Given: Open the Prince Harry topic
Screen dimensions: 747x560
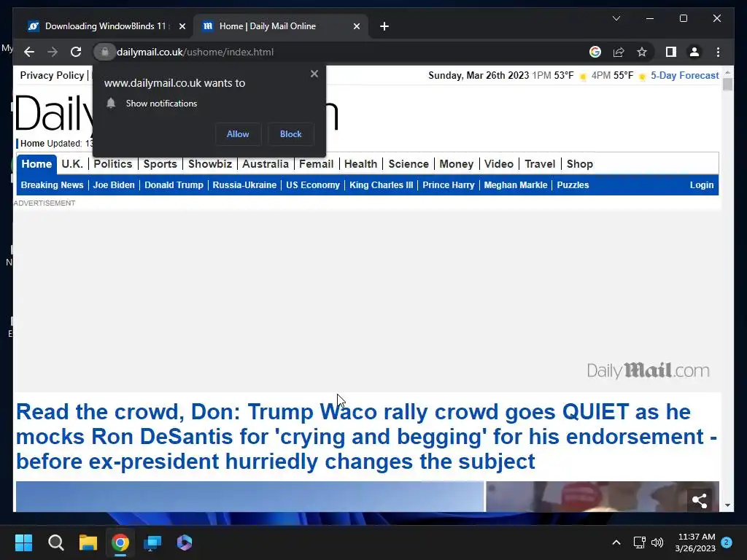Looking at the screenshot, I should pos(449,184).
